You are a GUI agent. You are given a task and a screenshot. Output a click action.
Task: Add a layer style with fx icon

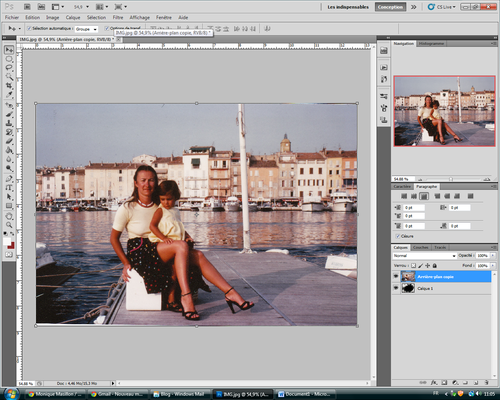tap(434, 383)
